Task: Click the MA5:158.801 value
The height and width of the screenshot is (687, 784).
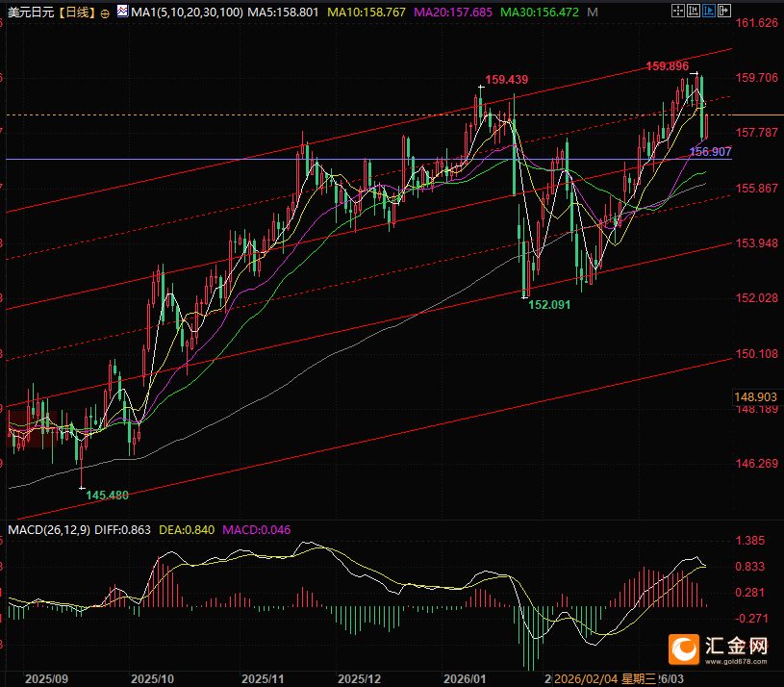Action: pos(283,12)
